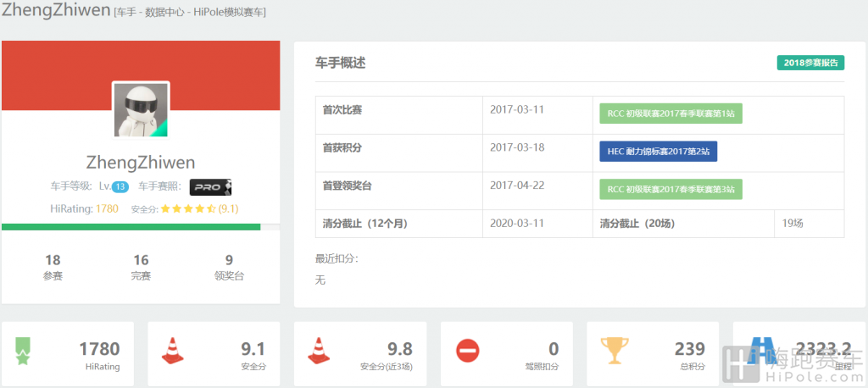Click the page title ZhengZhiwen heading

56,9
